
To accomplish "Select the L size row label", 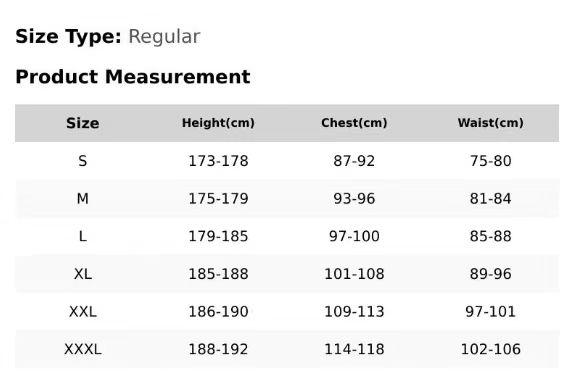I will pos(83,236).
